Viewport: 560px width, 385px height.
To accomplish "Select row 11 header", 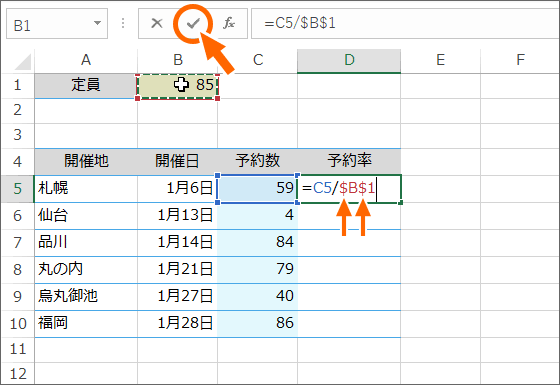I will point(18,349).
